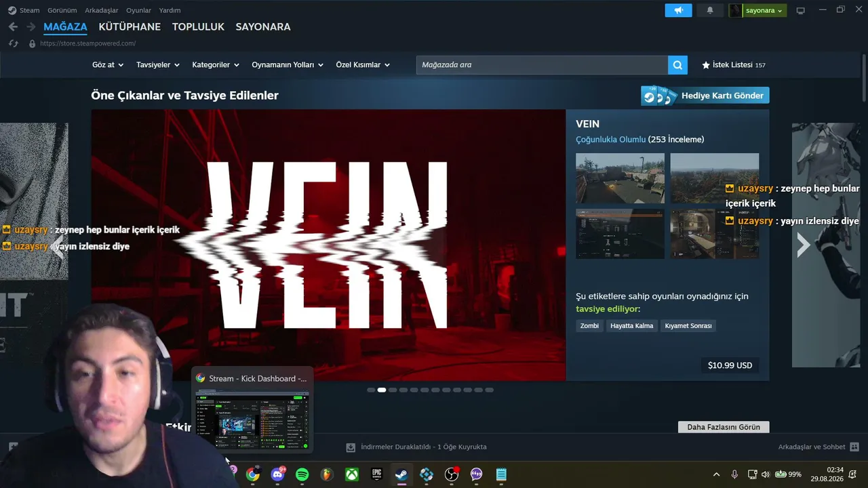Click the magnifier search button

(x=677, y=65)
